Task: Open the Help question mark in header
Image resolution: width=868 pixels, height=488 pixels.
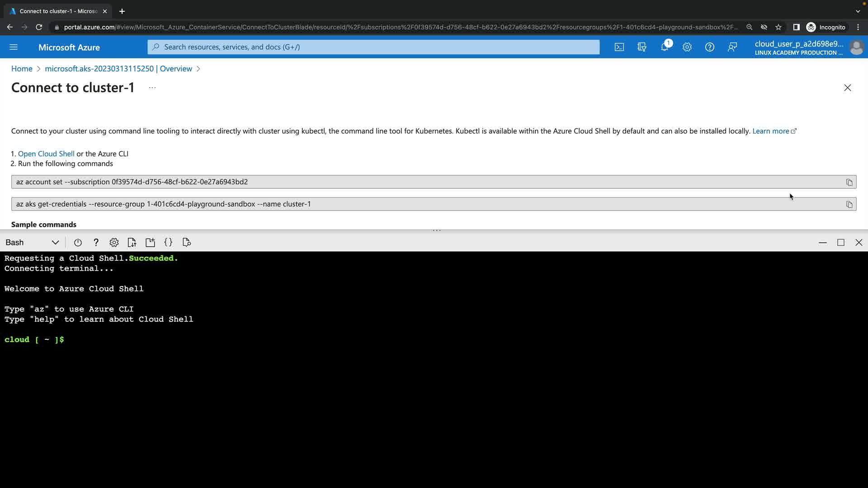Action: (x=709, y=47)
